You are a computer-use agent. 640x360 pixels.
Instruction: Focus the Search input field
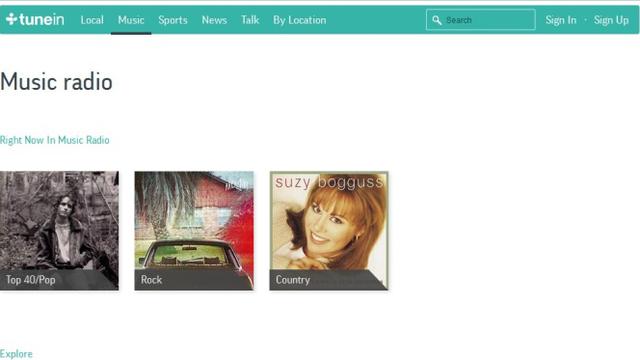point(481,20)
